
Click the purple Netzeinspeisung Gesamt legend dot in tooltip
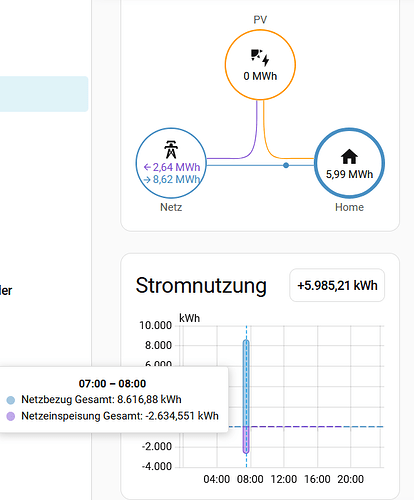point(11,416)
